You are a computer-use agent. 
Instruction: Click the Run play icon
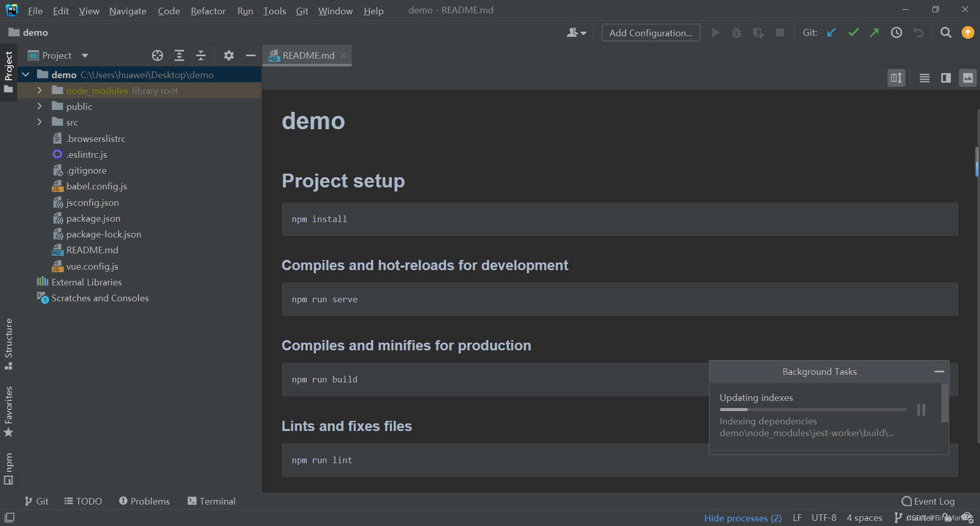click(x=716, y=33)
